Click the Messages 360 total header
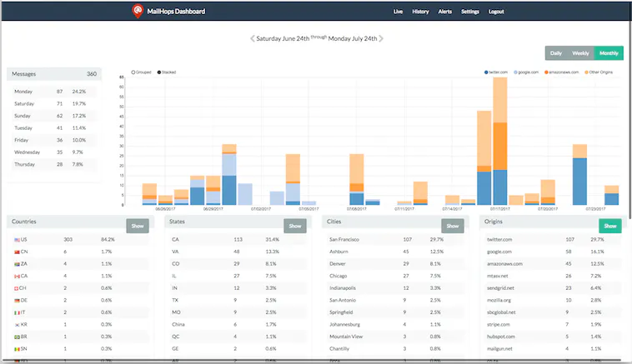The height and width of the screenshot is (364, 632). 54,74
